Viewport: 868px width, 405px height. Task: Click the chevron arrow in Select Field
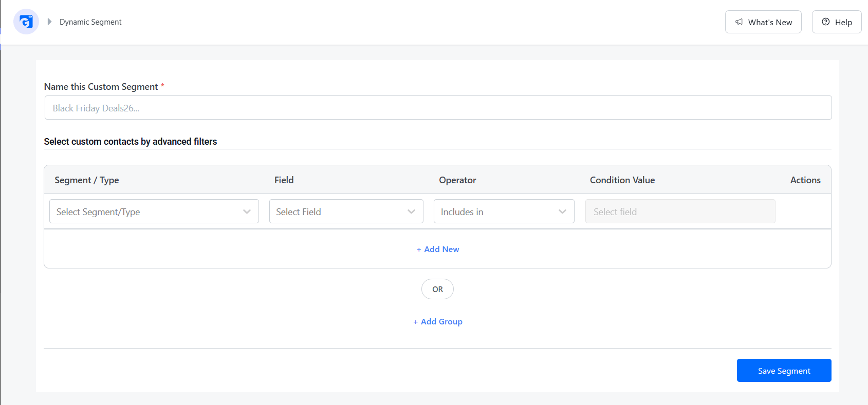(412, 211)
